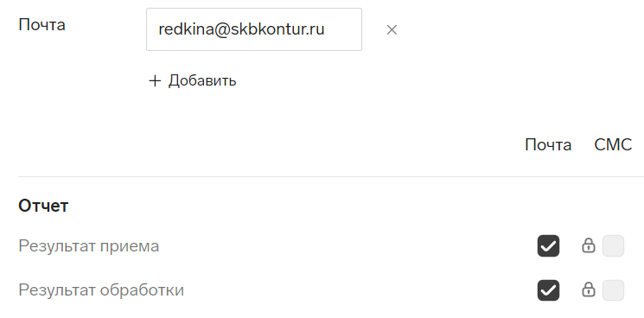
Task: Toggle the SMS checkbox for Результат приема
Action: click(613, 245)
